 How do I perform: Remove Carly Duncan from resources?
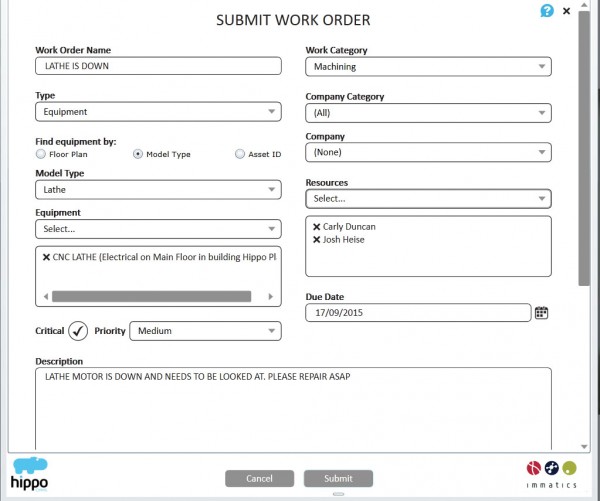317,227
